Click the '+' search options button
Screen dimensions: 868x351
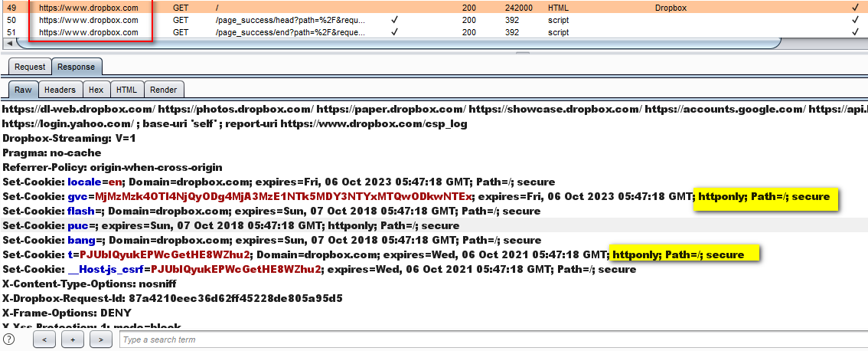(x=73, y=339)
